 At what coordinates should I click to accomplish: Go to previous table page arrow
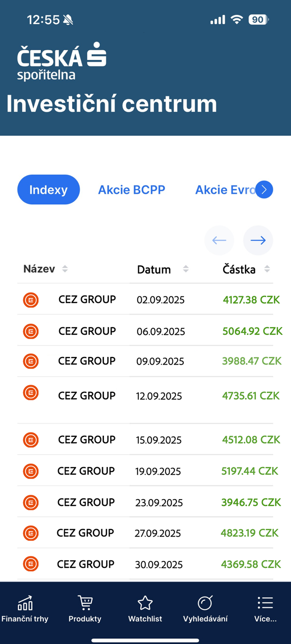point(219,240)
